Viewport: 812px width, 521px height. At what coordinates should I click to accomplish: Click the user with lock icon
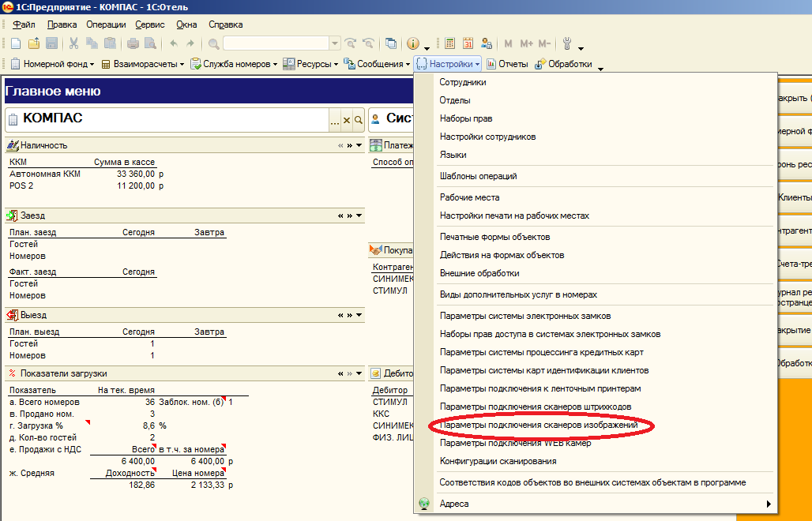(x=487, y=44)
